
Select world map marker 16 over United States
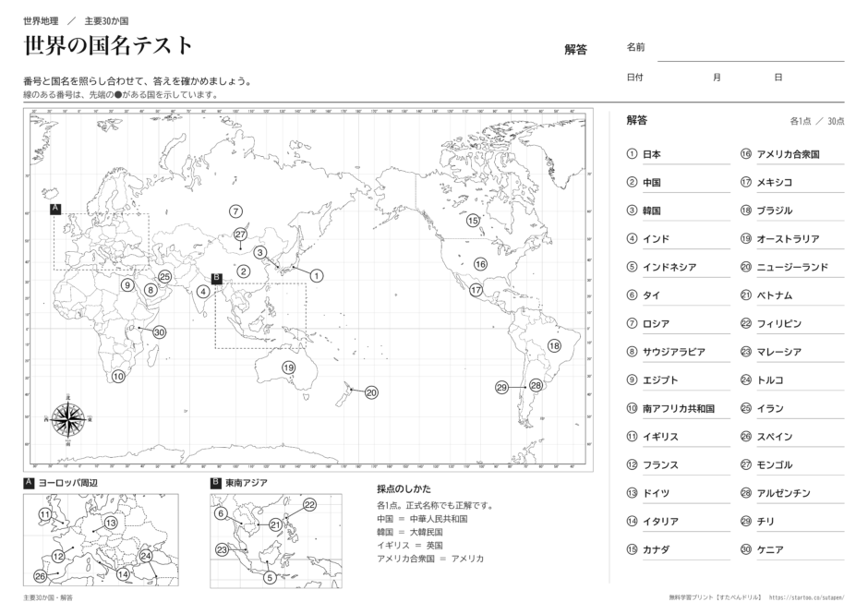click(480, 264)
